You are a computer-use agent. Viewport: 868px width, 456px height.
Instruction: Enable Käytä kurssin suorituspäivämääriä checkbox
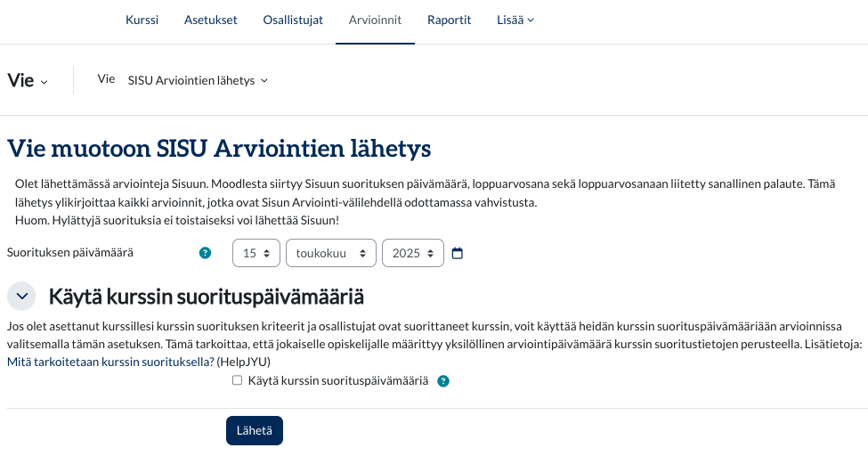pos(237,380)
